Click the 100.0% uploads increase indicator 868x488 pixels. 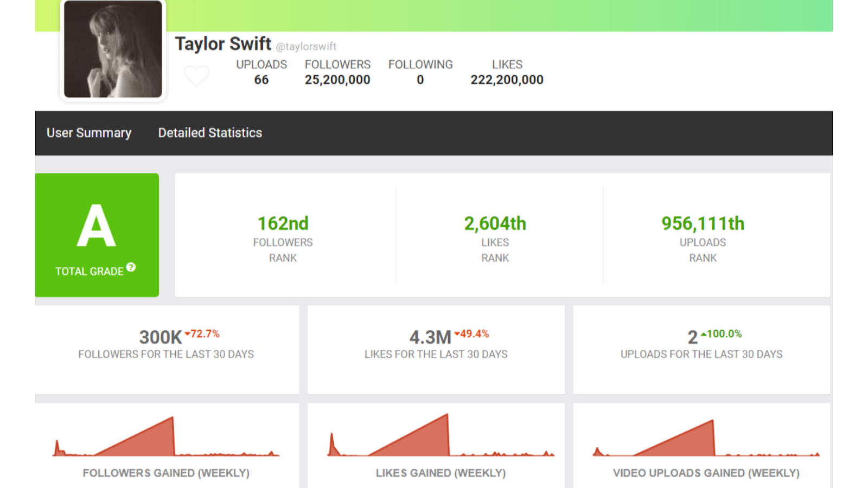(x=722, y=334)
